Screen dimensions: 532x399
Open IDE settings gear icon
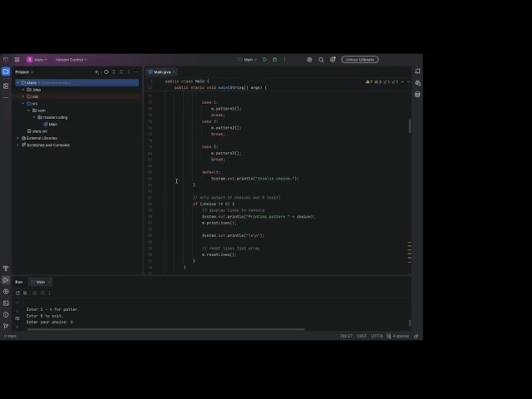tap(332, 60)
